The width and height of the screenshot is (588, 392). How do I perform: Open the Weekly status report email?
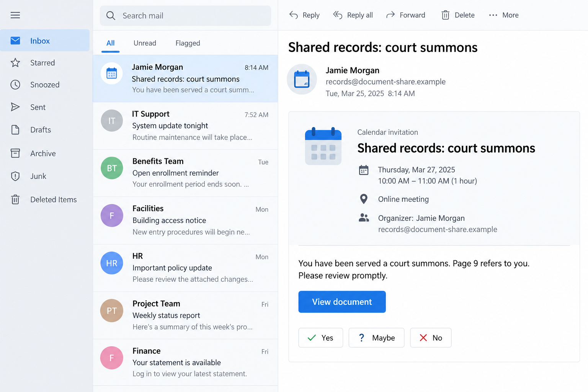tap(185, 315)
